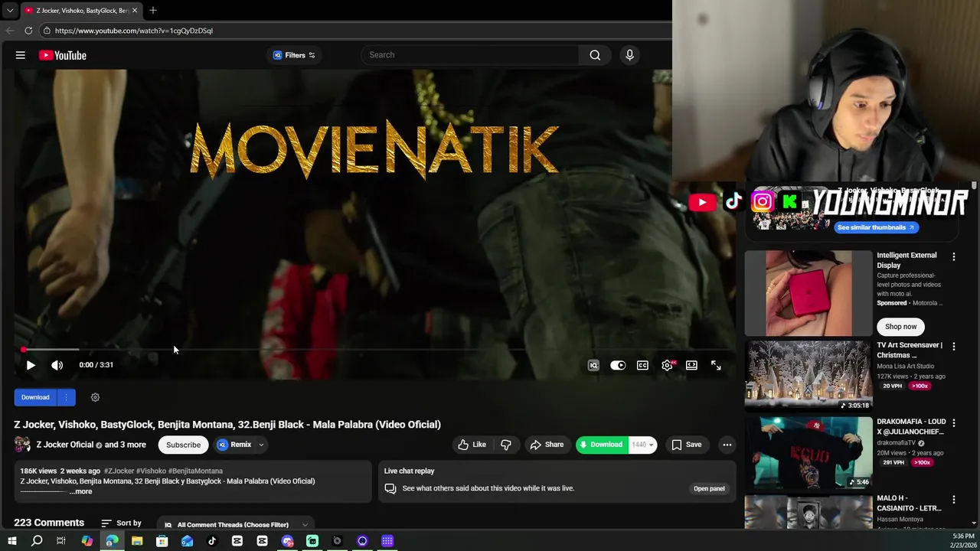Open Task View on the taskbar

(61, 541)
